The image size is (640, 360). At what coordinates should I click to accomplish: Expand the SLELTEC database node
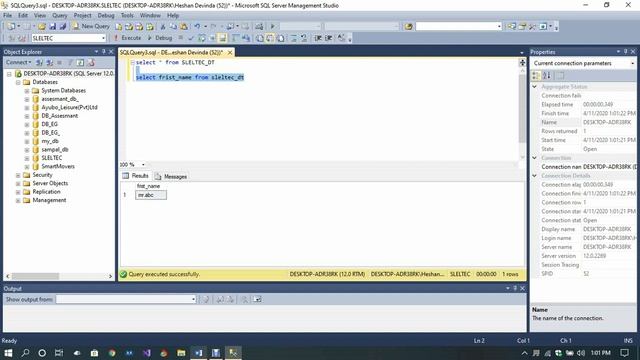[27, 158]
